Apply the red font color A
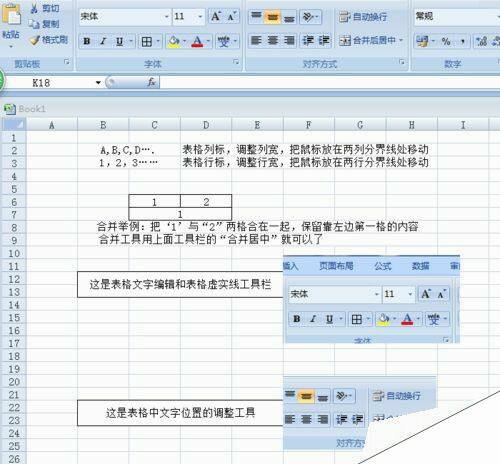This screenshot has width=500, height=464. point(197,42)
